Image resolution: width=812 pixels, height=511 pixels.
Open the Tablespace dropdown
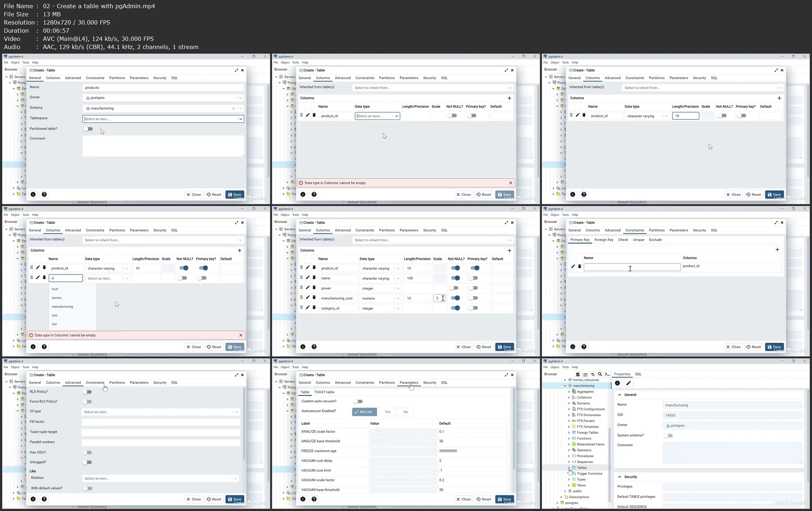click(x=240, y=119)
